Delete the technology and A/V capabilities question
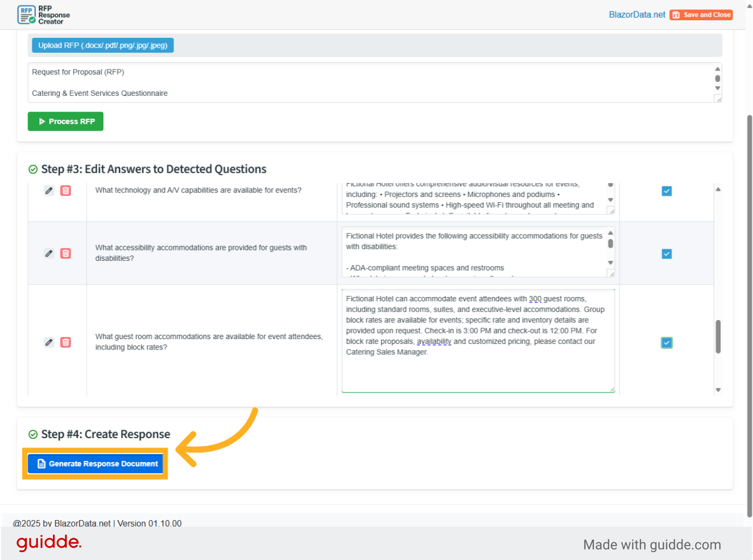The width and height of the screenshot is (753, 560). pos(65,190)
